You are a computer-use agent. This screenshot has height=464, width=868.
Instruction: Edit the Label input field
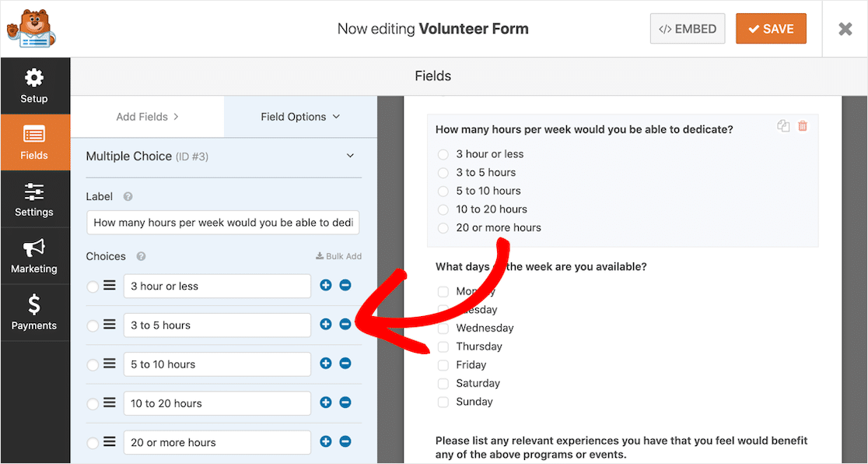click(x=223, y=223)
